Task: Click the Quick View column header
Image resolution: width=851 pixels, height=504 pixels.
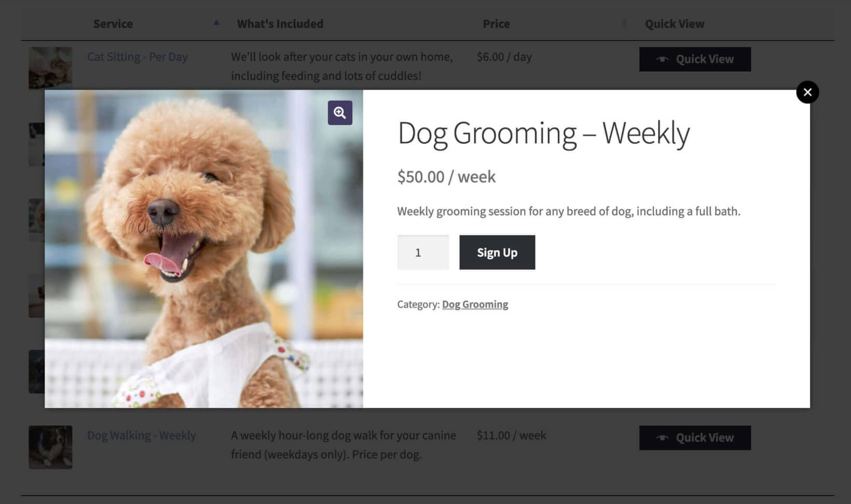Action: coord(674,24)
